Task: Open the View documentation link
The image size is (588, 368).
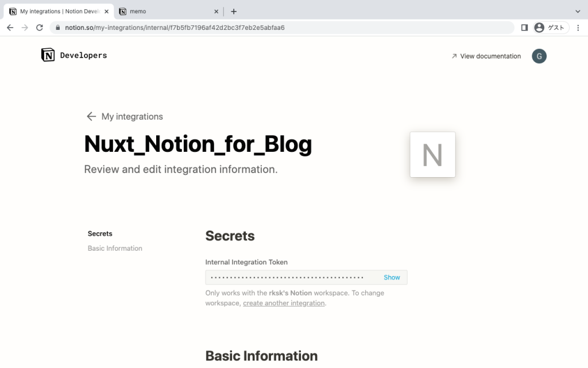Action: [486, 56]
